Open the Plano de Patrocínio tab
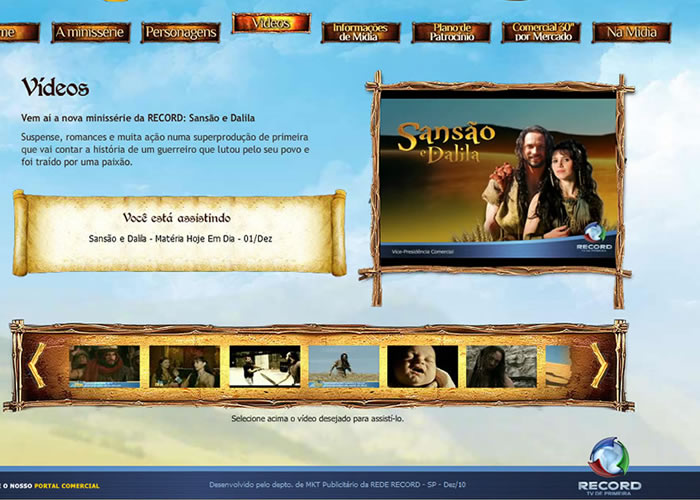The image size is (700, 500). coord(451,33)
